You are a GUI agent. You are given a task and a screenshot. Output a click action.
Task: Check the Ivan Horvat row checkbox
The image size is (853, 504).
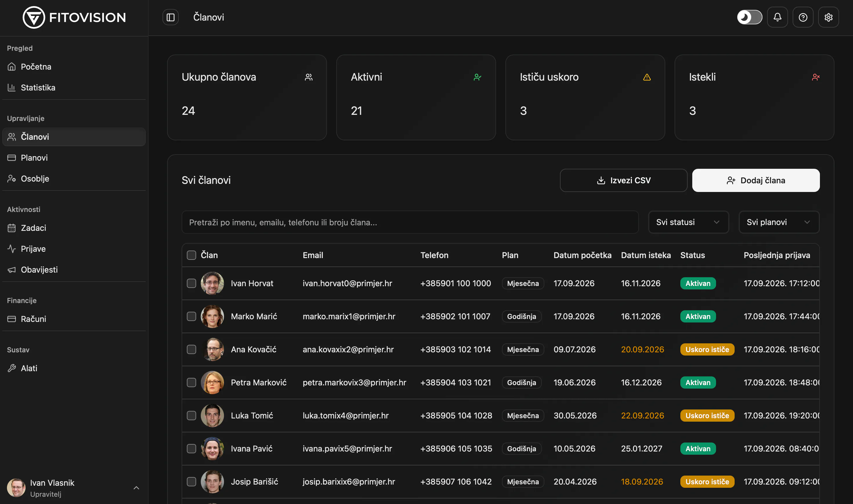click(191, 283)
